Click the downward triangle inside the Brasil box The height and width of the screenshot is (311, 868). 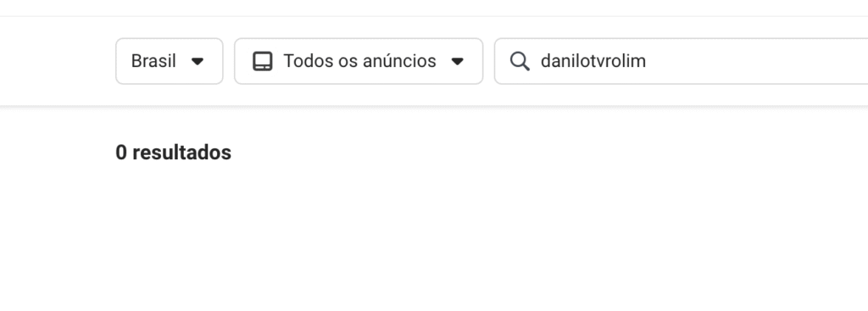[x=197, y=61]
